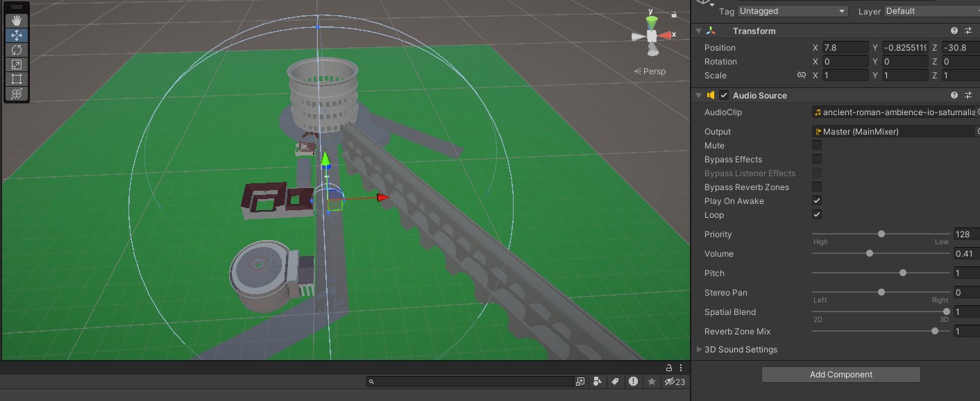This screenshot has width=980, height=401.
Task: Open the Tag dropdown showing Untagged
Action: point(793,11)
